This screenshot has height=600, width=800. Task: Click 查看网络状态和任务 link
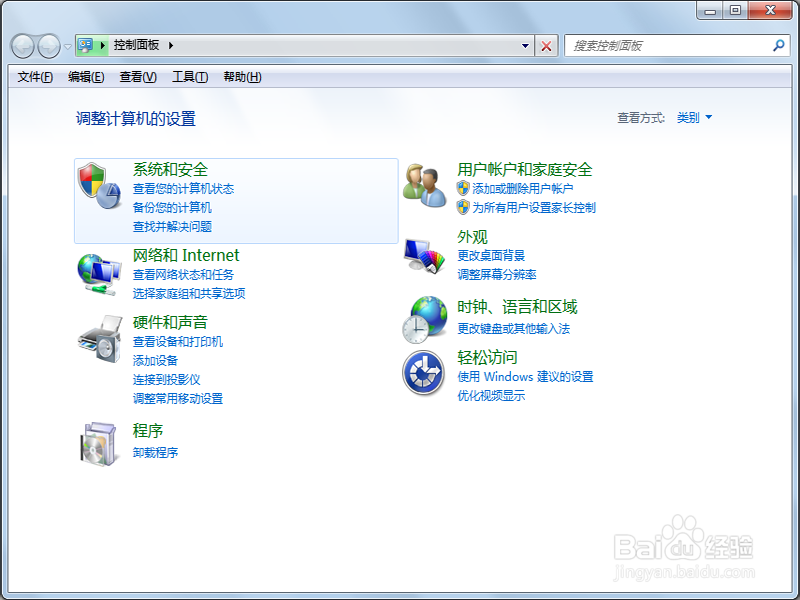pyautogui.click(x=183, y=274)
